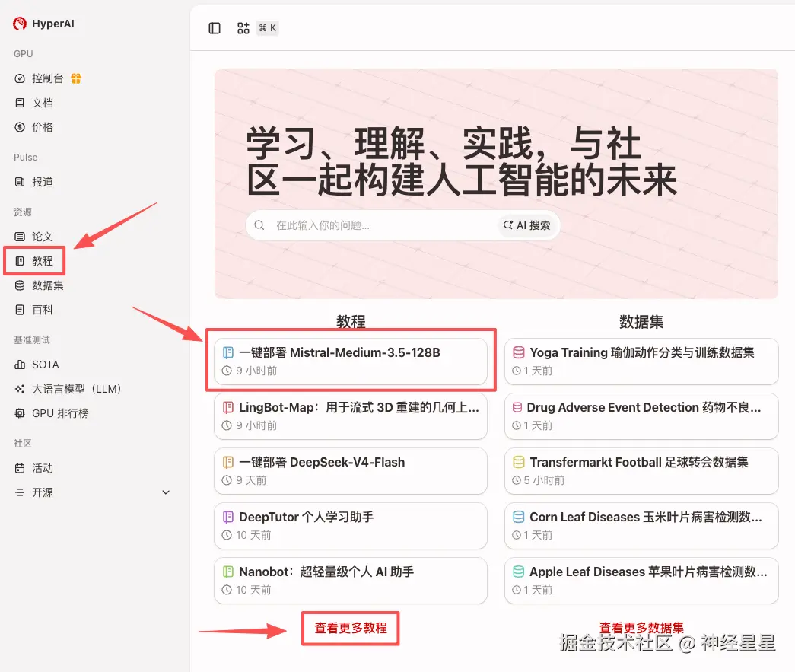
Task: Click the search magnifier icon
Action: 259,225
